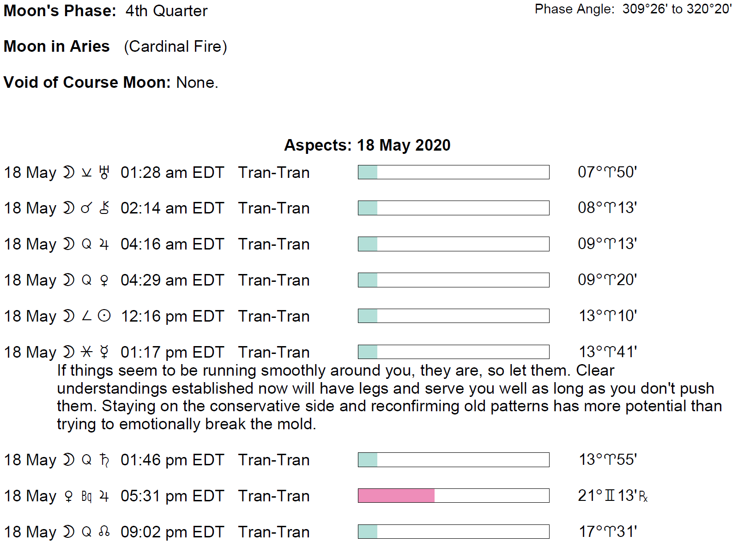Click the biquintile symbol in the 05:31 pm row
Image resolution: width=756 pixels, height=542 pixels.
click(x=86, y=496)
